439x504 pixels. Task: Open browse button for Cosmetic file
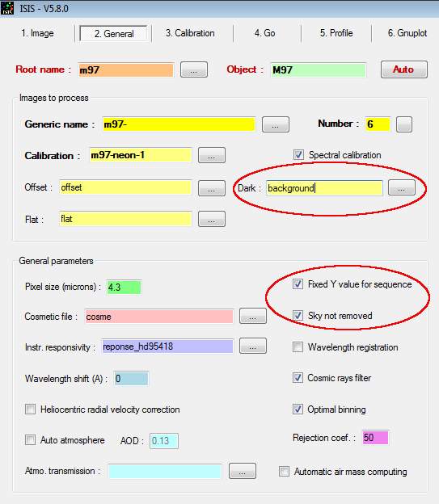tap(253, 316)
